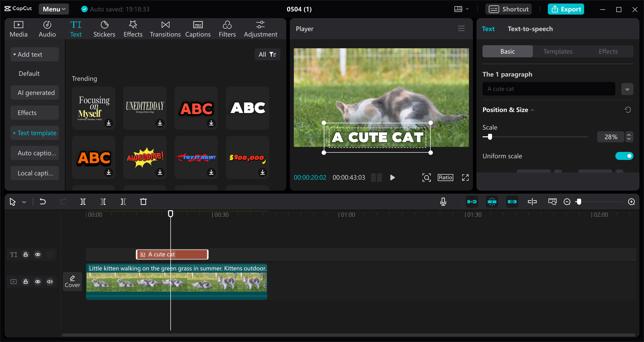
Task: Open the Adjustment panel
Action: [261, 28]
